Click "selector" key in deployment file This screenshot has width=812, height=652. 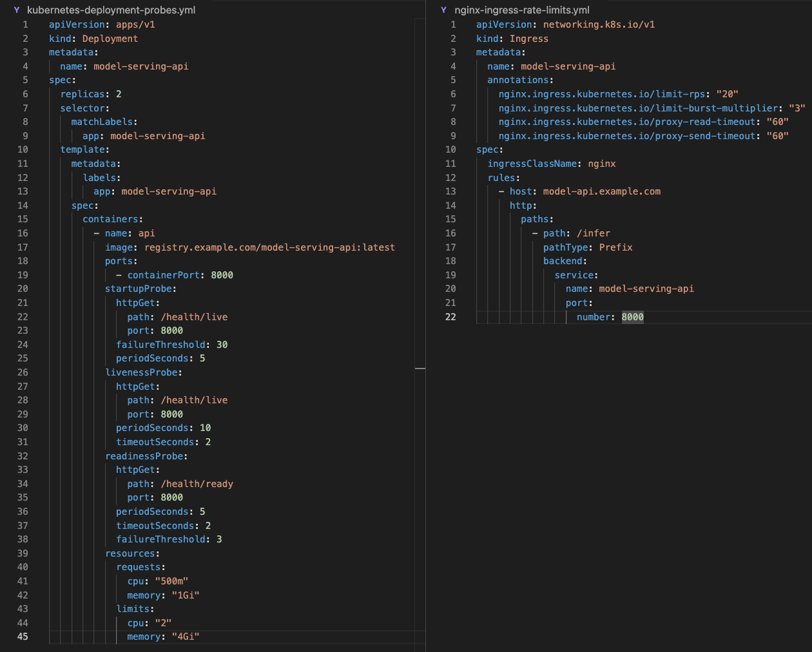tap(82, 108)
